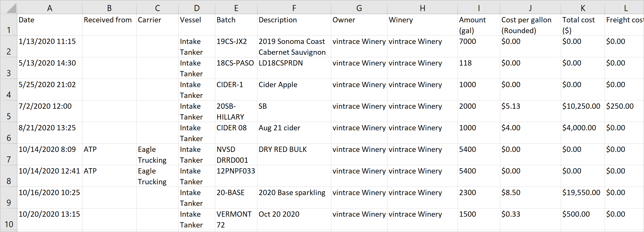Select total cost cell $4,000.00
Viewport: 644px width, 232px height.
[583, 133]
